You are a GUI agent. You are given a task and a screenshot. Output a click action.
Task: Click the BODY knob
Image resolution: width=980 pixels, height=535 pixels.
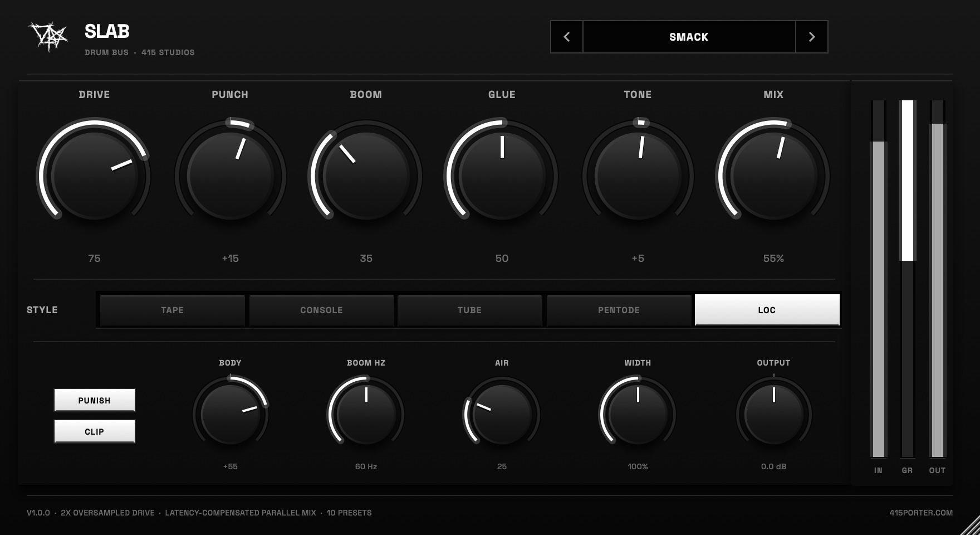(230, 415)
